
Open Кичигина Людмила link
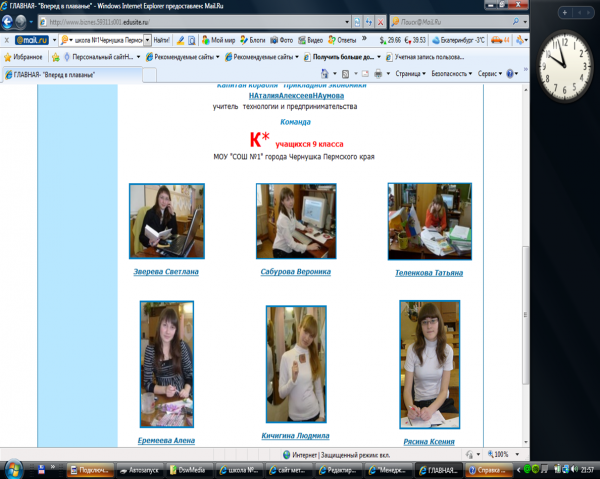(295, 436)
